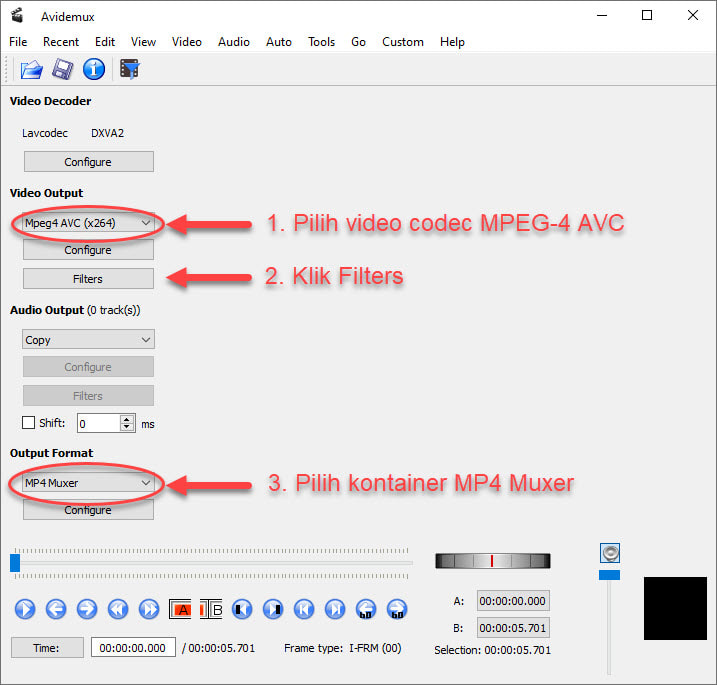Click Configure under Video Decoder
The height and width of the screenshot is (685, 717).
89,162
